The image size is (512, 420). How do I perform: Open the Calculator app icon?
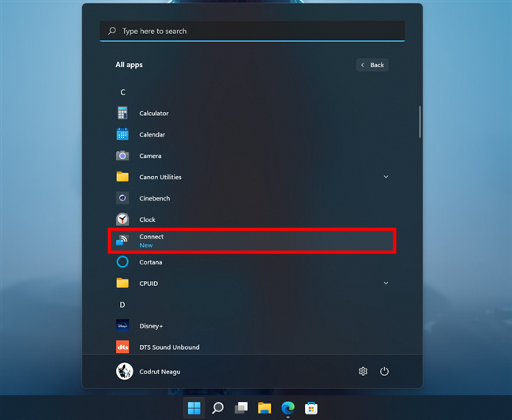click(x=122, y=113)
